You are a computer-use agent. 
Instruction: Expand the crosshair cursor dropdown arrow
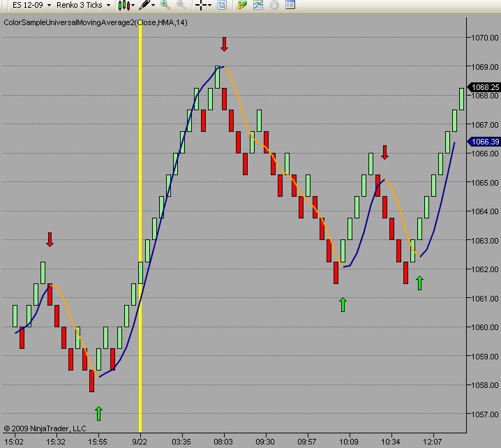[x=209, y=6]
